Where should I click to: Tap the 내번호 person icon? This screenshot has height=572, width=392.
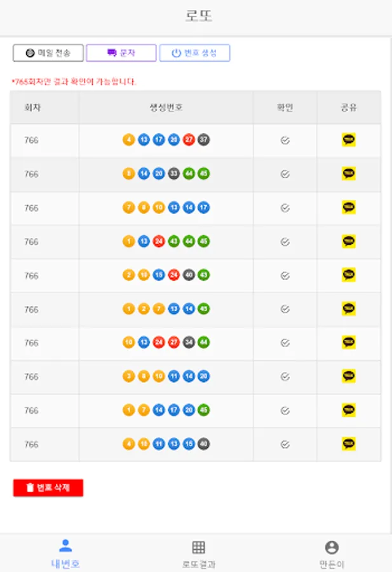[x=65, y=545]
